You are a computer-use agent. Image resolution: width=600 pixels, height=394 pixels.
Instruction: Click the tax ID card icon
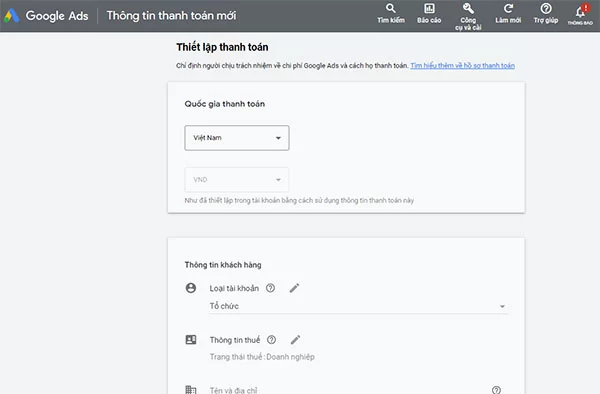click(191, 340)
